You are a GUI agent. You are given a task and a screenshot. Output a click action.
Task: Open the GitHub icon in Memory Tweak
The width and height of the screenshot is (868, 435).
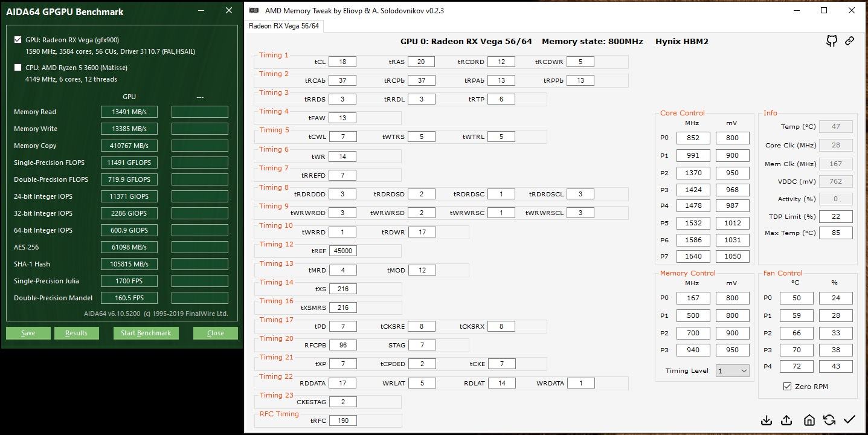(832, 41)
